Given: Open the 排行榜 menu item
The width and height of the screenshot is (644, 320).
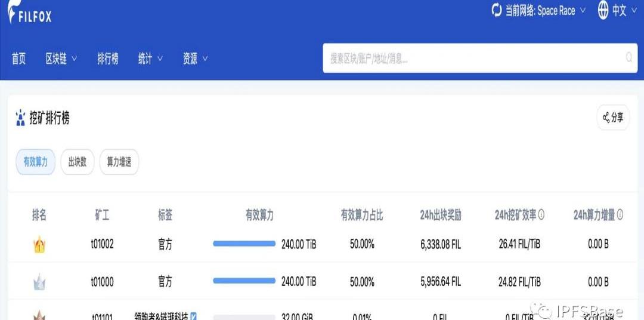Looking at the screenshot, I should coord(108,59).
